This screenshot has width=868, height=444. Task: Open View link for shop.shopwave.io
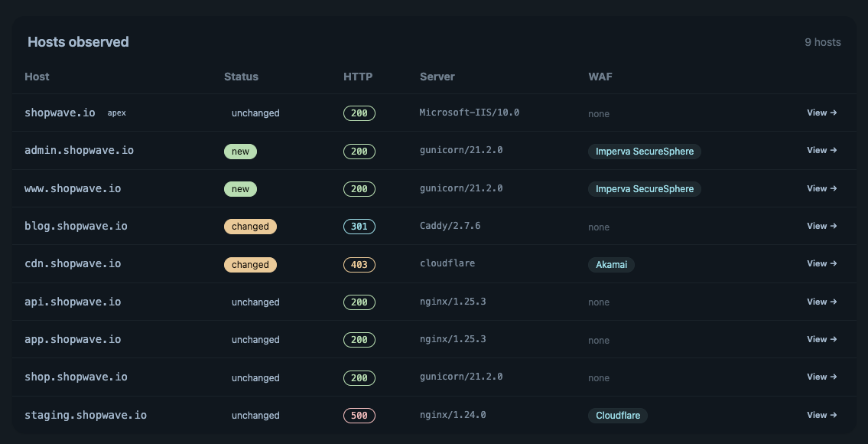(821, 377)
